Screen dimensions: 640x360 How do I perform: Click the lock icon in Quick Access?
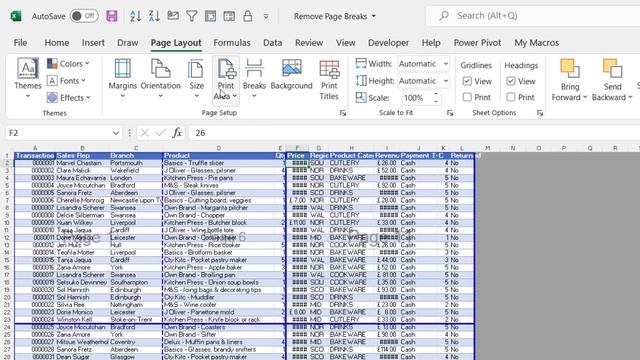click(247, 16)
